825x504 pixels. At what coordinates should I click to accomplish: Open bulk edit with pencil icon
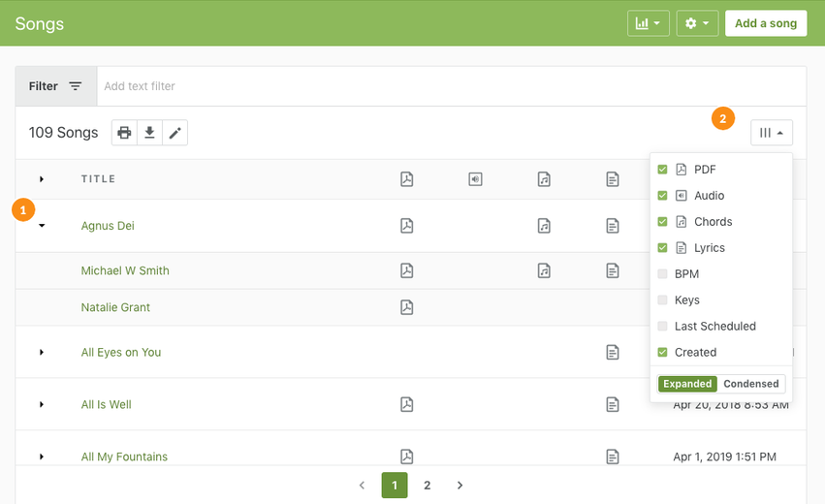pos(175,133)
